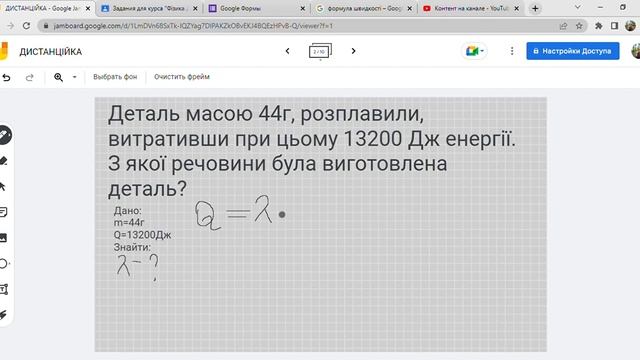Open the three-dot more options menu
The height and width of the screenshot is (360, 640).
click(512, 51)
